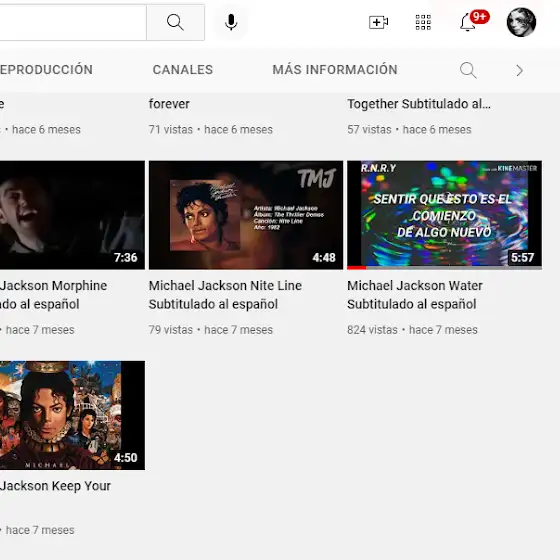Click the search magnifier button
Screen dimensions: 560x560
click(175, 22)
